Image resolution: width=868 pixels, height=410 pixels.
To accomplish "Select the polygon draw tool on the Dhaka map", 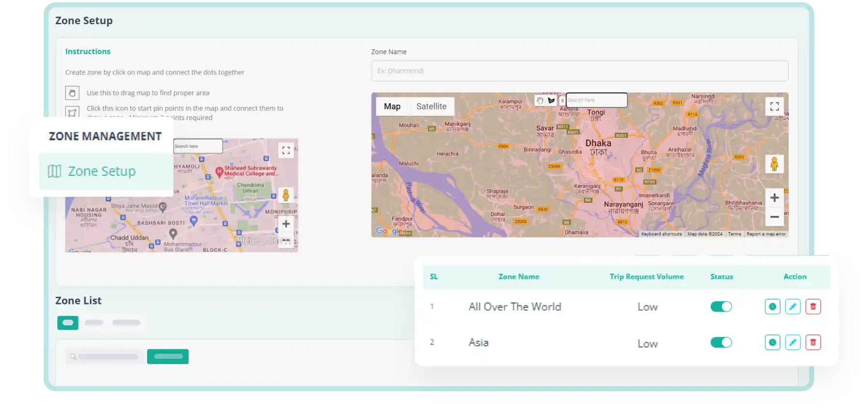I will tap(551, 100).
